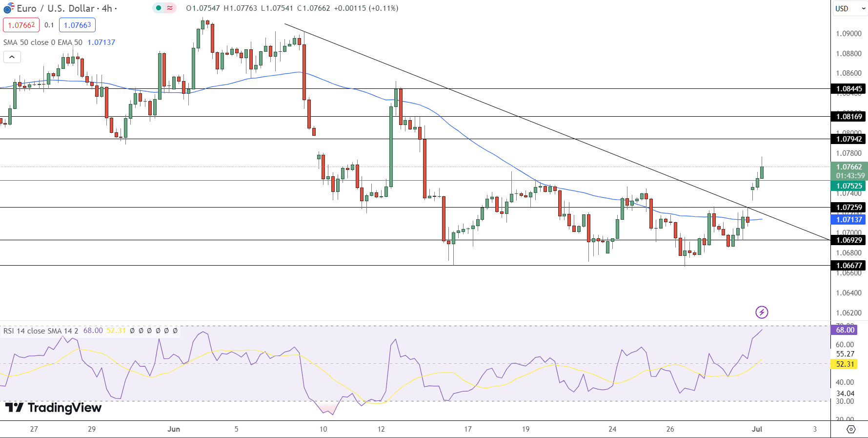
Task: Click the 1.09000 scale value
Action: [x=848, y=34]
